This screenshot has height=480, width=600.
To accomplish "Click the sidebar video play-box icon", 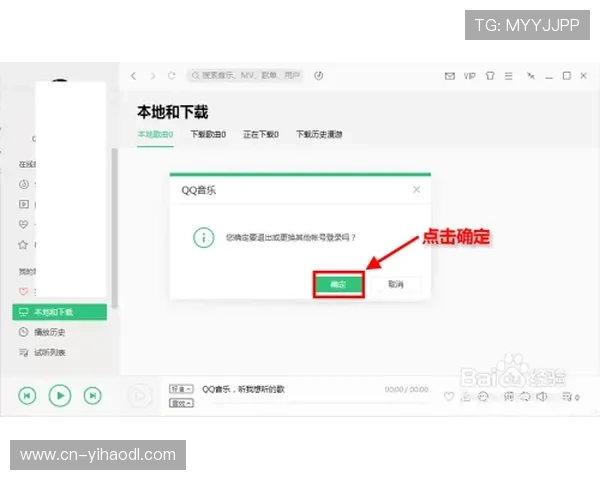I will (x=24, y=204).
